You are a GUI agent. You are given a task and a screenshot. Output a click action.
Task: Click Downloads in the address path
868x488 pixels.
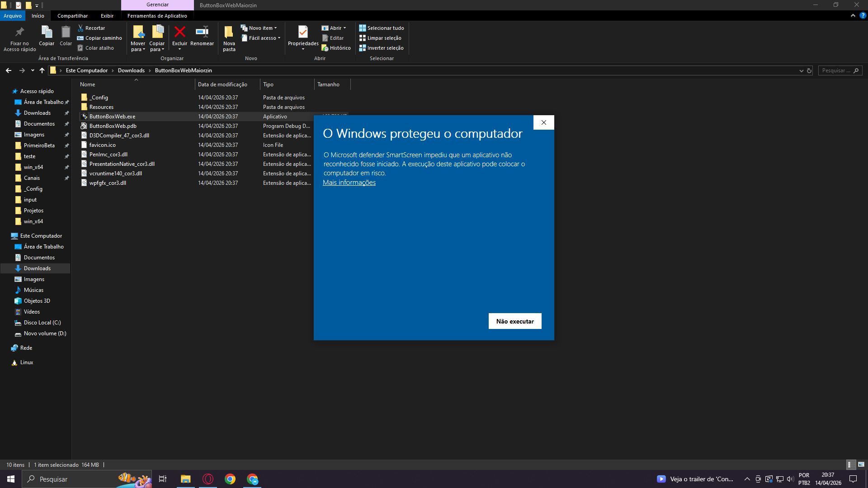tap(131, 70)
